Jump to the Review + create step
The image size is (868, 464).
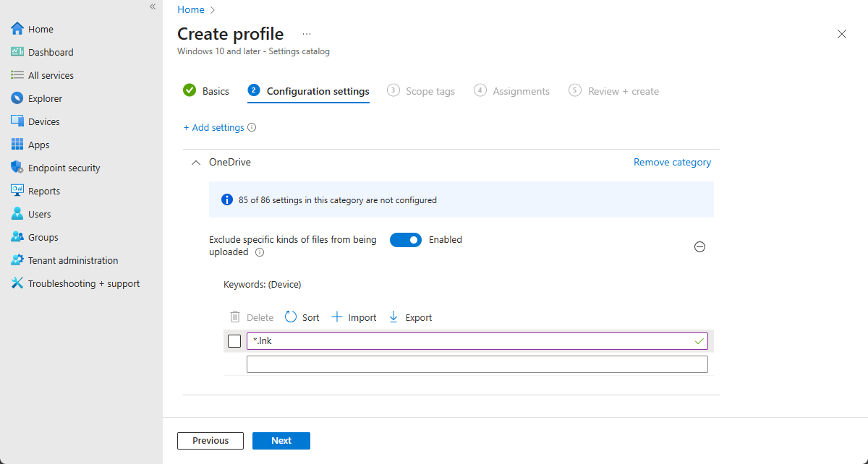614,91
